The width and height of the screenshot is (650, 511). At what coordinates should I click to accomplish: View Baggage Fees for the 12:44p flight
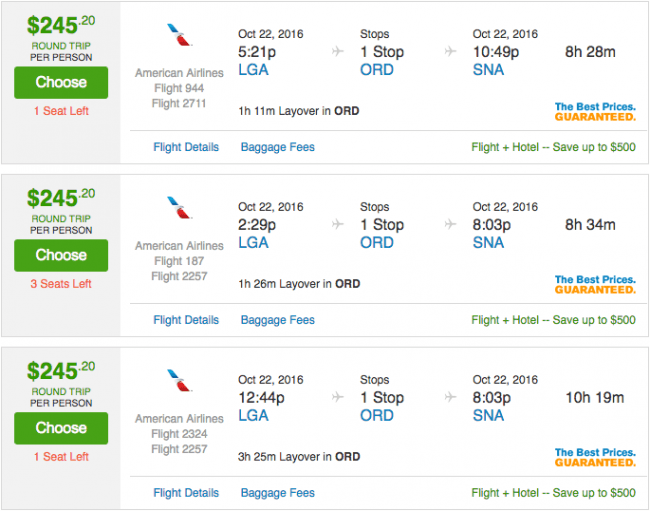tap(278, 493)
